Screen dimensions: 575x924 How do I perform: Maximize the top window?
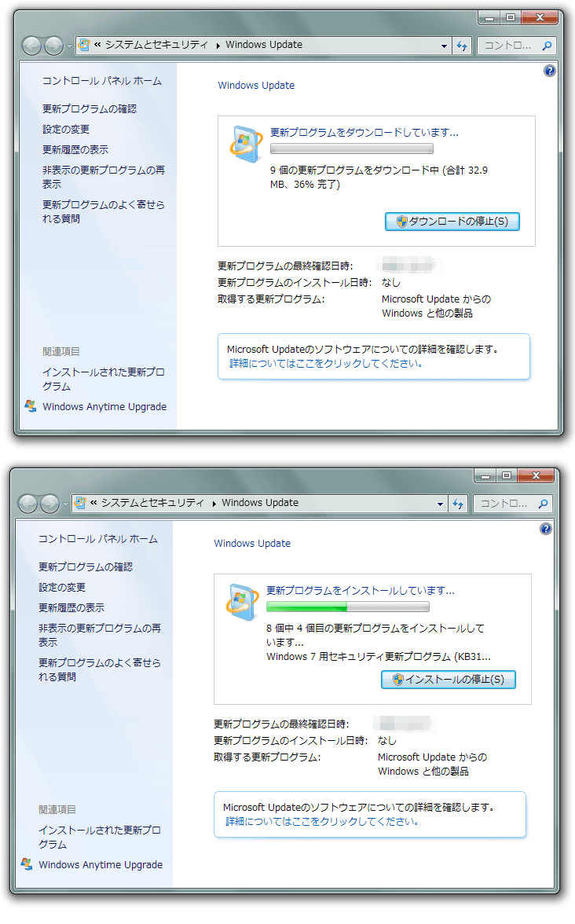coord(511,17)
